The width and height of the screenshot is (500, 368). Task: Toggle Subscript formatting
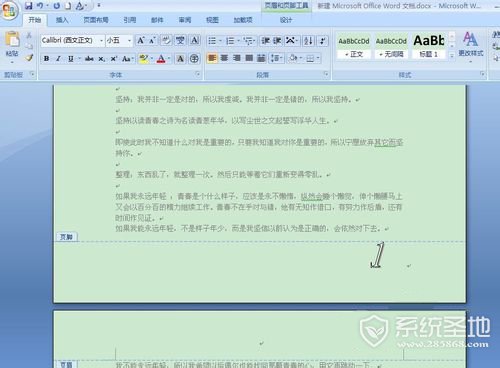click(101, 59)
